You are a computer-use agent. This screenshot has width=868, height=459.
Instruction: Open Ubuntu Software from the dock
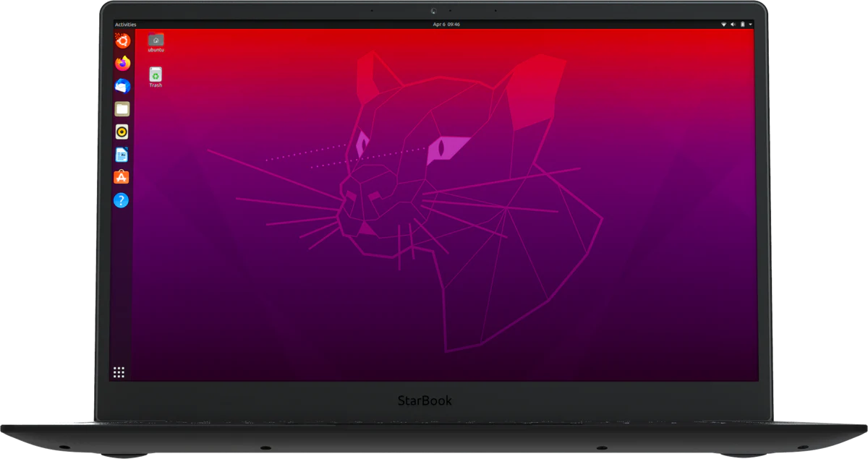[122, 177]
